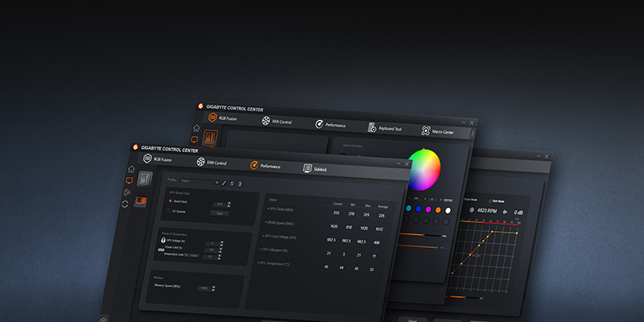
Task: Choose the white color swatch
Action: [x=448, y=210]
